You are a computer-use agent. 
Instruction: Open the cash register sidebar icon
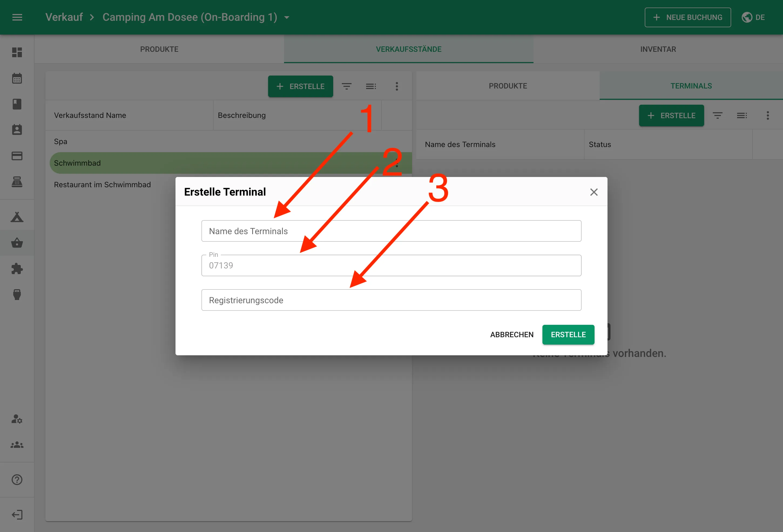(x=17, y=182)
